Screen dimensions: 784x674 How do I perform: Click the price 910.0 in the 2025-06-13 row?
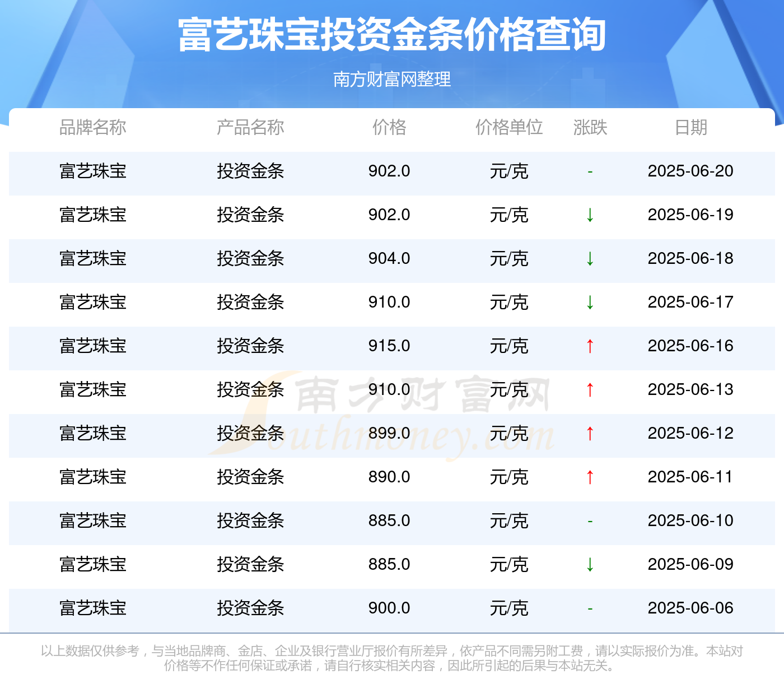(389, 389)
